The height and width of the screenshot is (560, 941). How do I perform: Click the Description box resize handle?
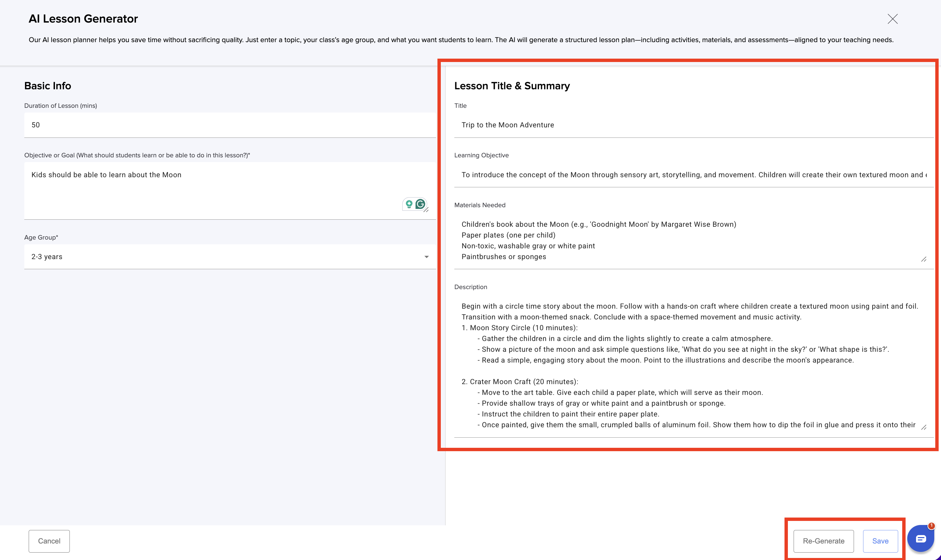coord(923,427)
